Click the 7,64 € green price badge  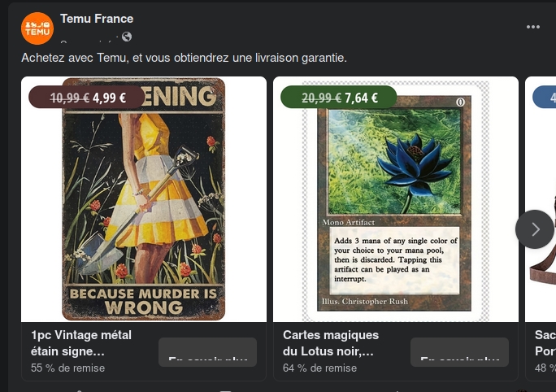point(339,98)
